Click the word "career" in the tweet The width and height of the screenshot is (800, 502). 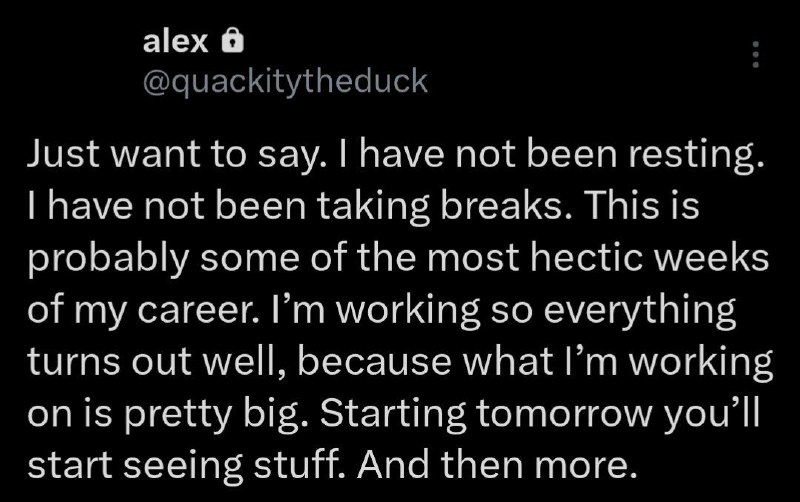[194, 310]
